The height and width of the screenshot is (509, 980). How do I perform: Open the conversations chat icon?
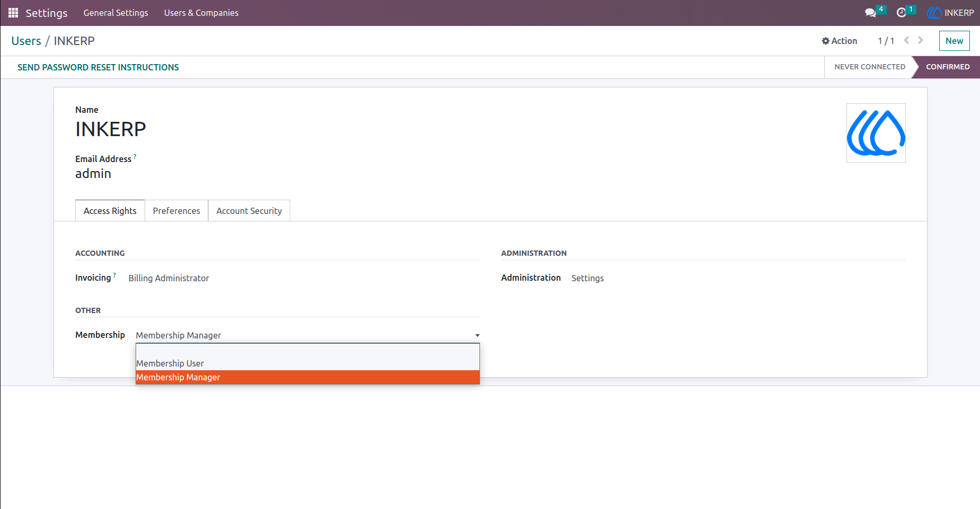coord(870,13)
